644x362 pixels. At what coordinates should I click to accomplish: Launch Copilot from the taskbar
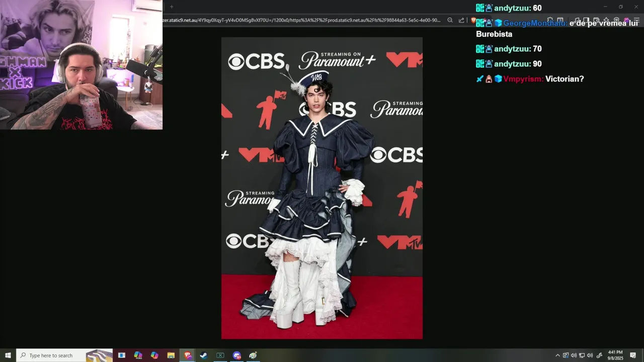pos(154,355)
